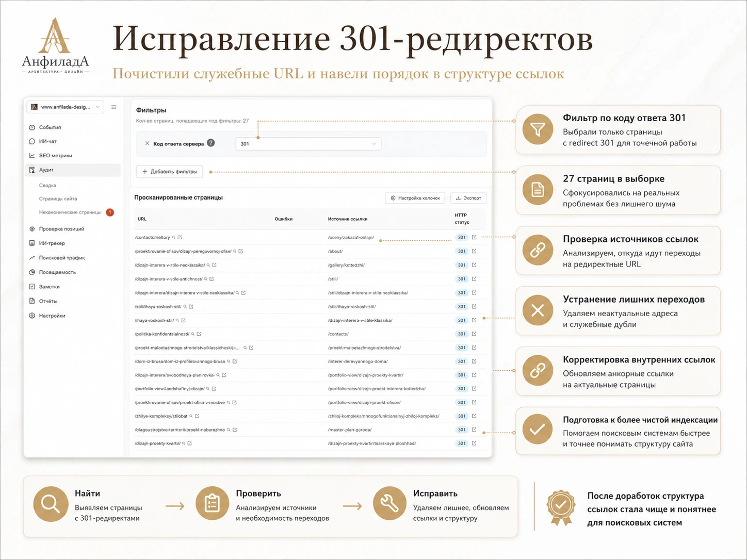Open the События section
This screenshot has height=560, width=747.
click(x=50, y=127)
